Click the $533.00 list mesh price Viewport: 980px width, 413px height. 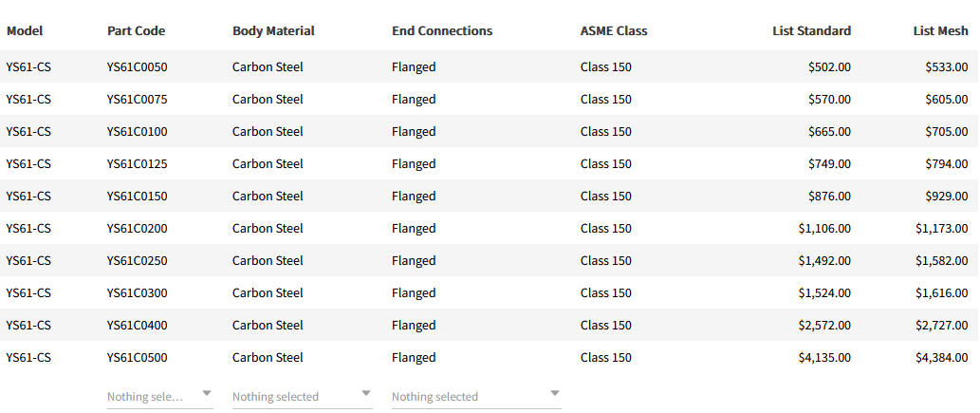[946, 67]
